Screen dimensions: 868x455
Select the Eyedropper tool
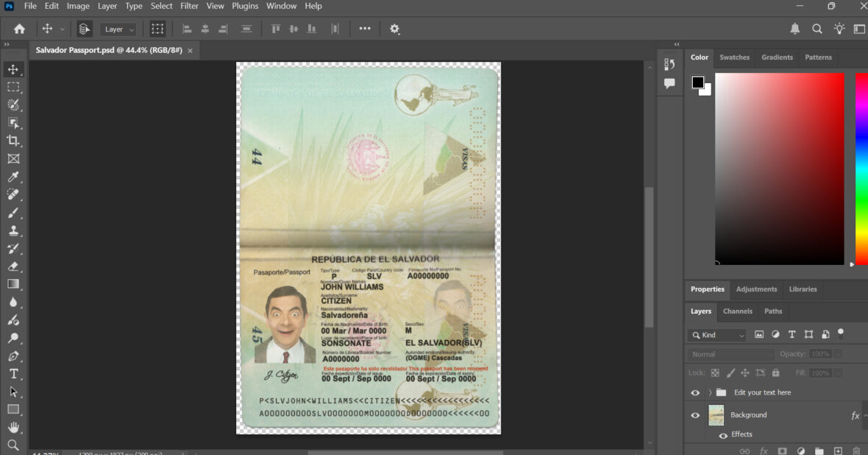point(13,177)
